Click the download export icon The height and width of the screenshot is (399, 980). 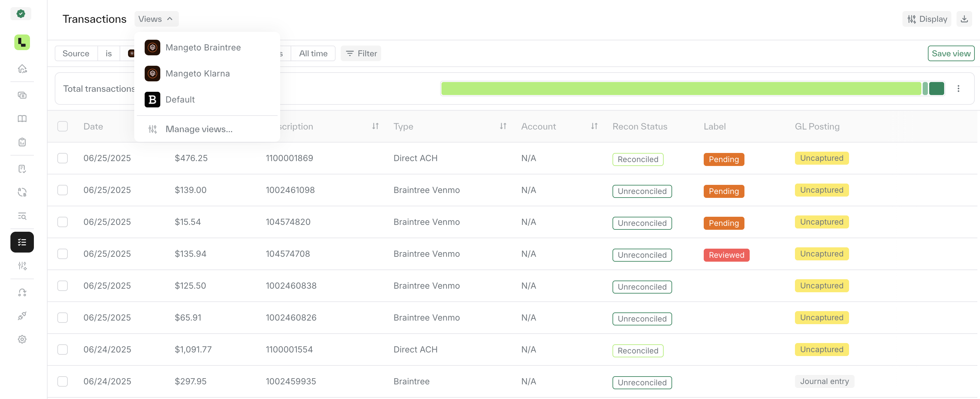coord(964,19)
